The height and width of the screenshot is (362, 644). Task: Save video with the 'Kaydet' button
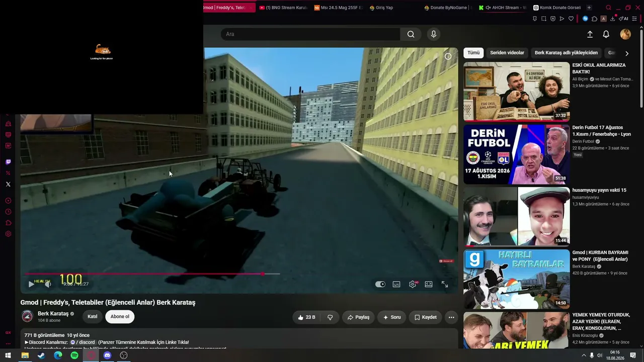(426, 317)
